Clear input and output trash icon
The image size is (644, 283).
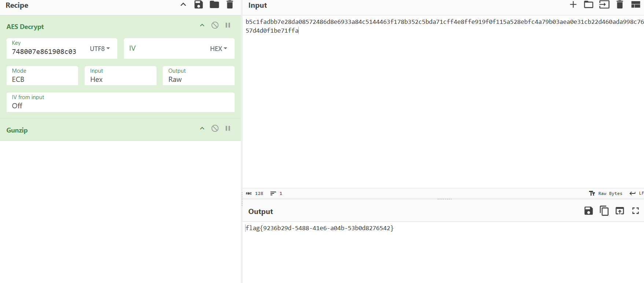(x=620, y=4)
